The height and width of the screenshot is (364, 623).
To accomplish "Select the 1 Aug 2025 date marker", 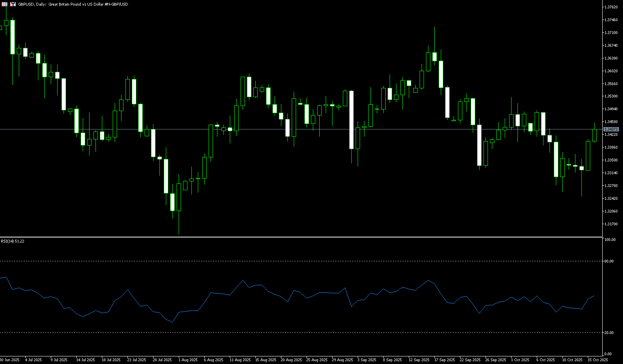I will pyautogui.click(x=188, y=360).
